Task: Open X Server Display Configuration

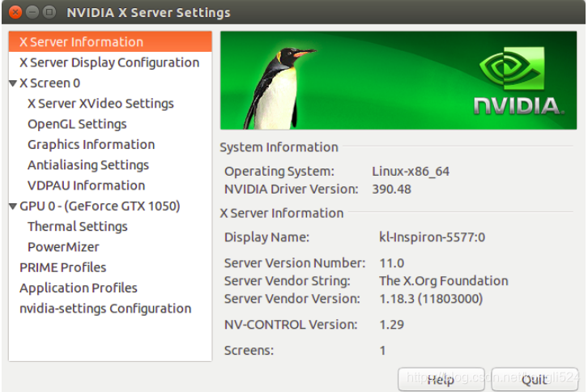Action: (109, 62)
